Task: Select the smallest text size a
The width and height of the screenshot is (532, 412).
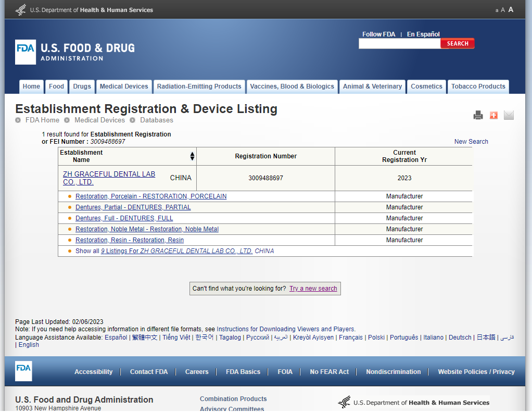Action: tap(497, 10)
